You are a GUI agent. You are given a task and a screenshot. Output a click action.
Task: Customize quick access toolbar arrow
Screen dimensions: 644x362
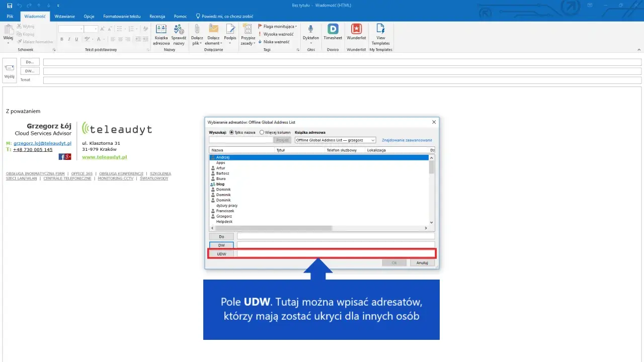[58, 6]
